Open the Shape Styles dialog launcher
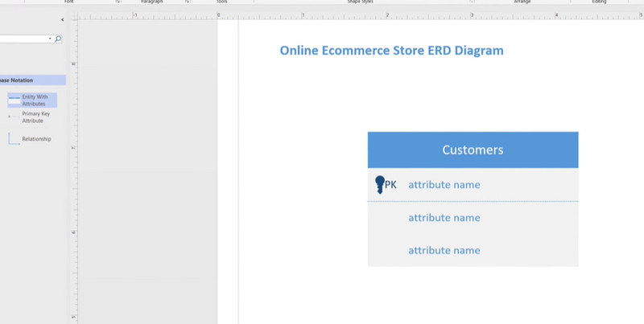This screenshot has height=324, width=644. click(x=471, y=2)
